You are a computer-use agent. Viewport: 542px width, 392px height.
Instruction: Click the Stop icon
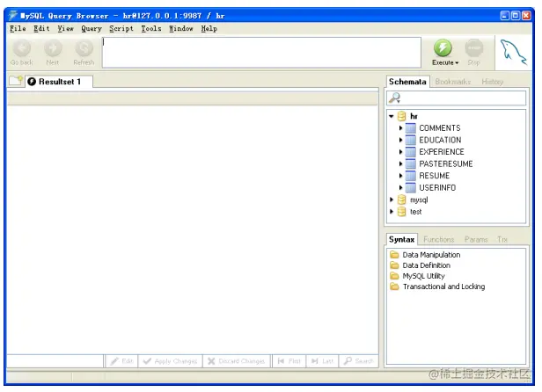(474, 48)
